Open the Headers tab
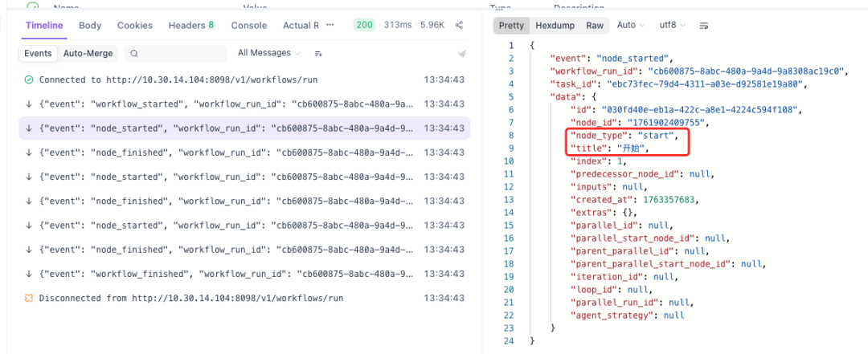The image size is (868, 354). (191, 26)
